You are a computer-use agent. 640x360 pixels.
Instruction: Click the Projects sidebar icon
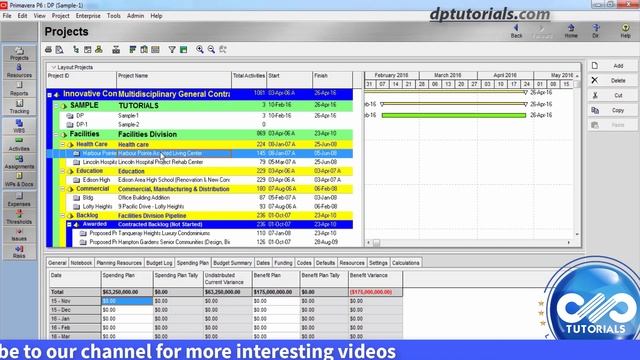19,53
